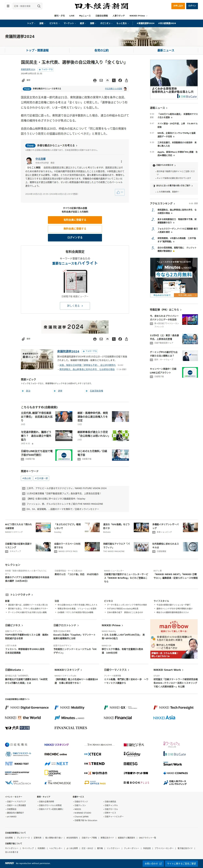Screen dimensions: 203x868
Task: Open the NIKKEI Asia logo
Action: point(164,718)
